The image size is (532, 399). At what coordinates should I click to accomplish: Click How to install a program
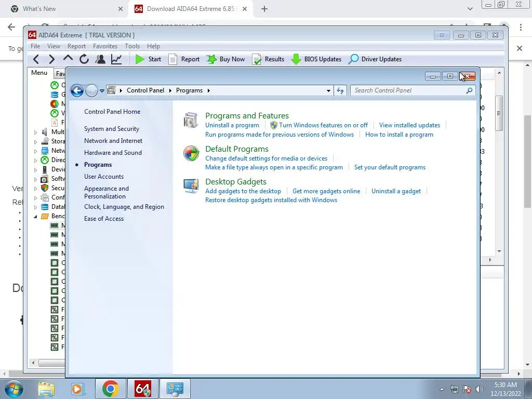tap(399, 135)
